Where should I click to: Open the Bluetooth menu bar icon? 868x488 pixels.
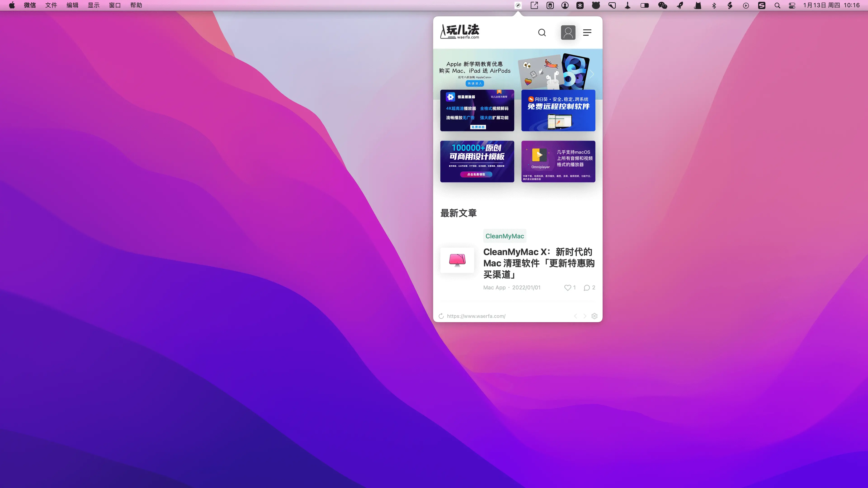[x=714, y=5]
